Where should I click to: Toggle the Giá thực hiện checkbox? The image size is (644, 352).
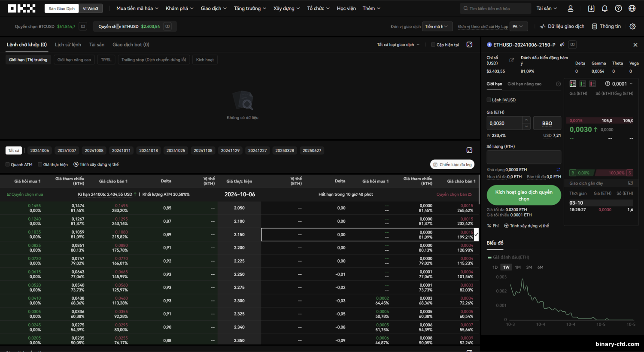[40, 164]
